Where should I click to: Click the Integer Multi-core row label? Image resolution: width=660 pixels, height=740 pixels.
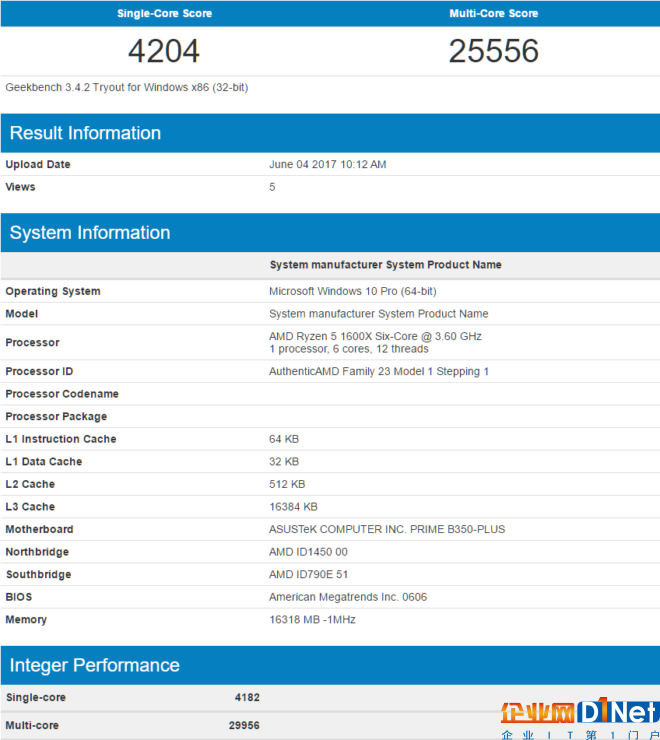32,725
